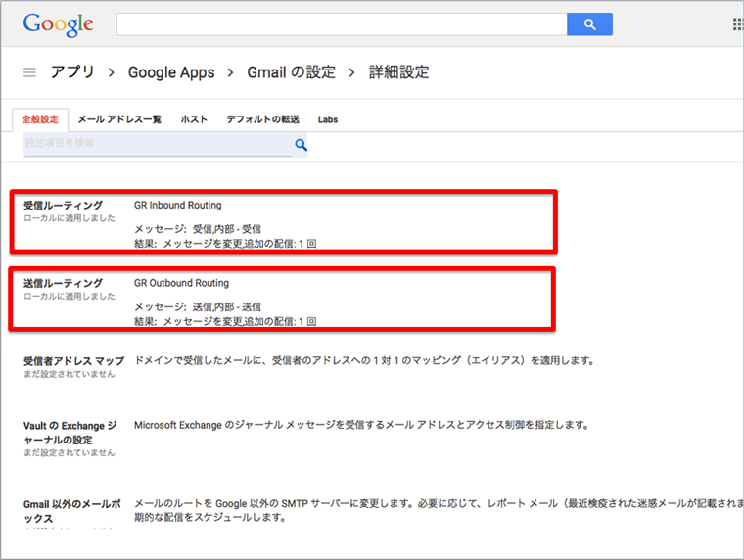The width and height of the screenshot is (744, 560).
Task: Click the settings search magnifier icon
Action: point(301,145)
